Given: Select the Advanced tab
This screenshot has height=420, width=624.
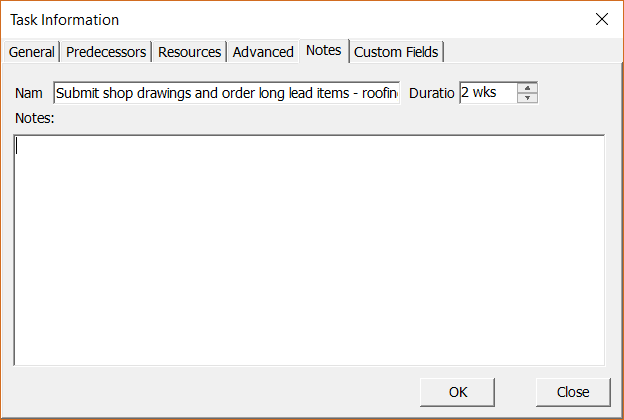Looking at the screenshot, I should 263,52.
